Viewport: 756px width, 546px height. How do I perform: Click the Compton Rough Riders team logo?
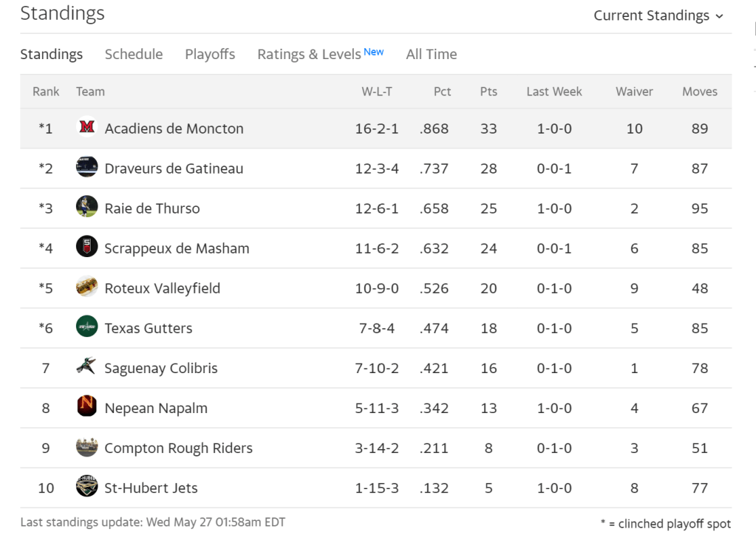coord(86,447)
